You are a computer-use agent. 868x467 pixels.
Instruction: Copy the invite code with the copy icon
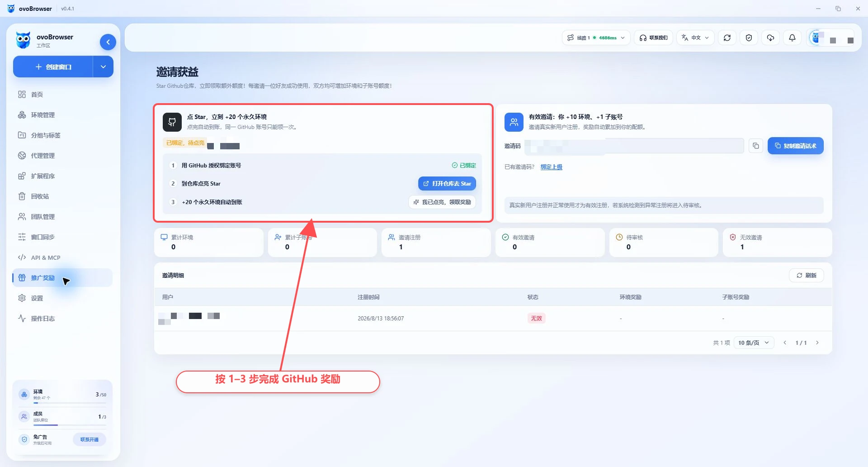755,146
